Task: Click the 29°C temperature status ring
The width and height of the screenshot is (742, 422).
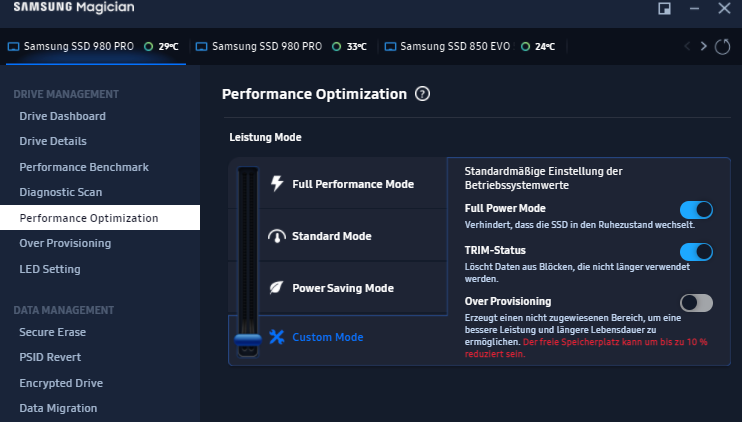Action: [x=149, y=46]
